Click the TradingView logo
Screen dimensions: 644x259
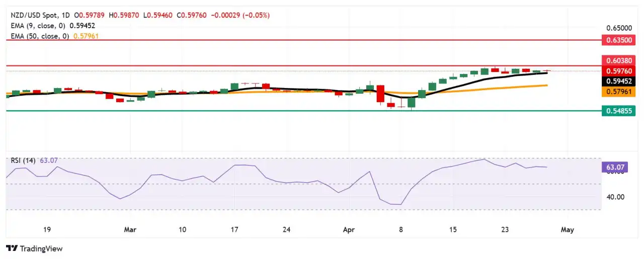coord(34,248)
